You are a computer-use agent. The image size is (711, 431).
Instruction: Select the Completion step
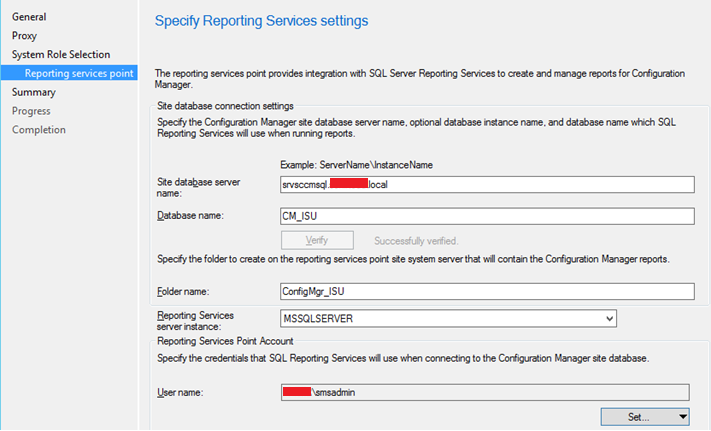39,130
